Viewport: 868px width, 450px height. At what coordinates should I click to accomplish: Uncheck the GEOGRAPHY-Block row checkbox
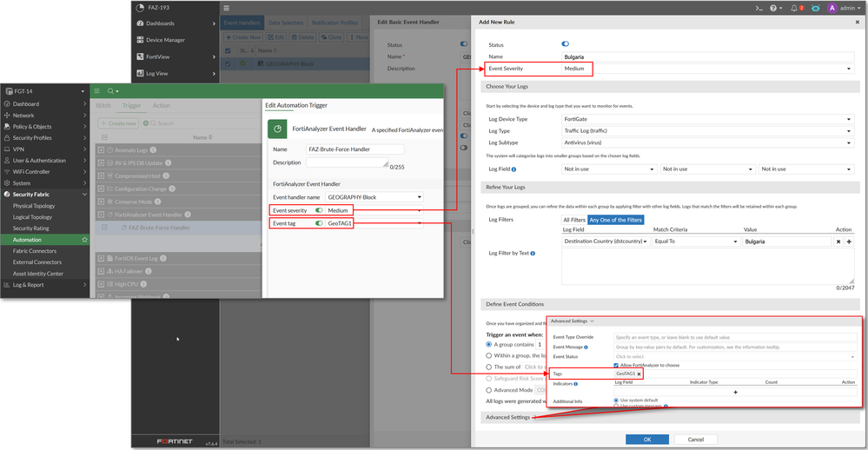click(x=228, y=63)
